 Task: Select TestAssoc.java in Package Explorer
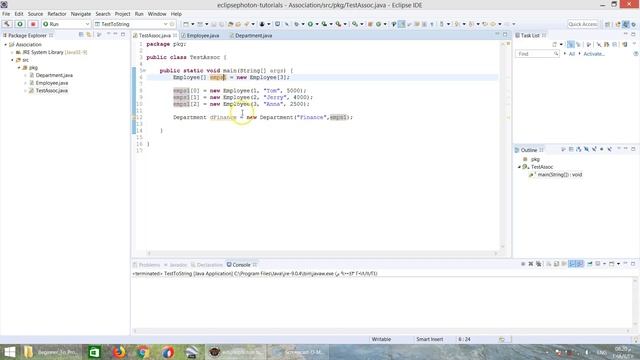point(51,91)
